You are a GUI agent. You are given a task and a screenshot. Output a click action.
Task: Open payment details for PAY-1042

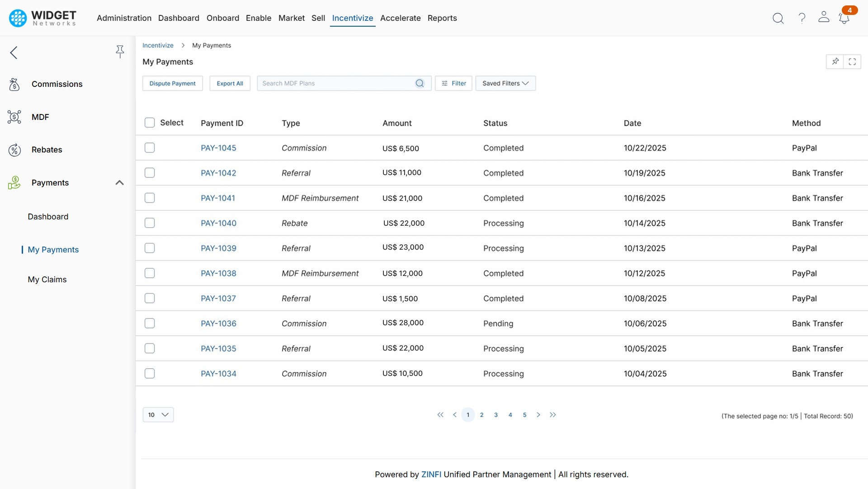218,173
